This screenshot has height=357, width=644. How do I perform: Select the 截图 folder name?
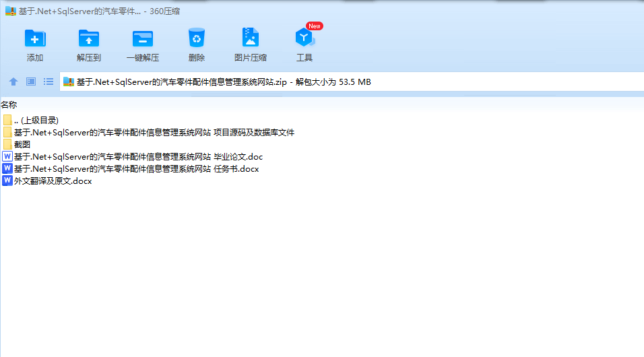[22, 145]
